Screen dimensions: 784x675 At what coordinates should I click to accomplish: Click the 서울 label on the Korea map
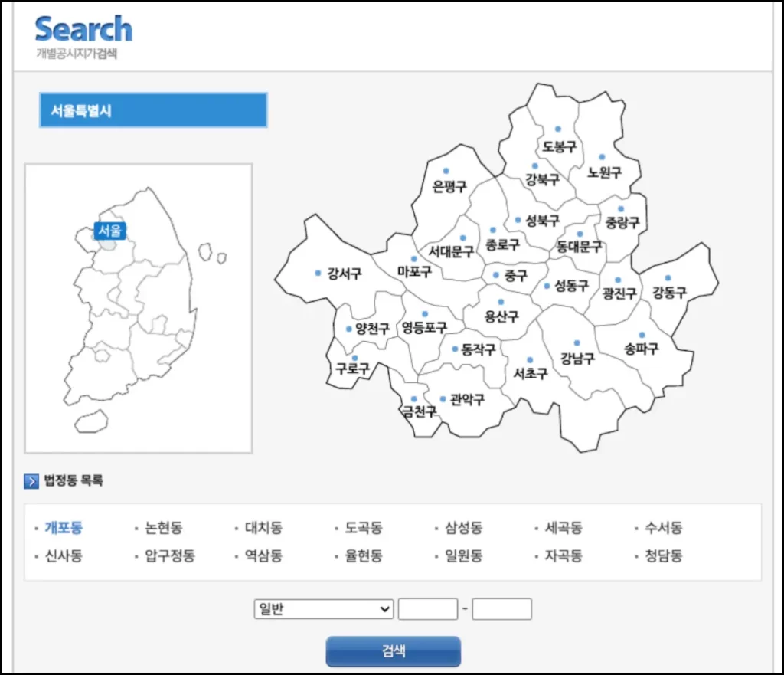pyautogui.click(x=109, y=231)
